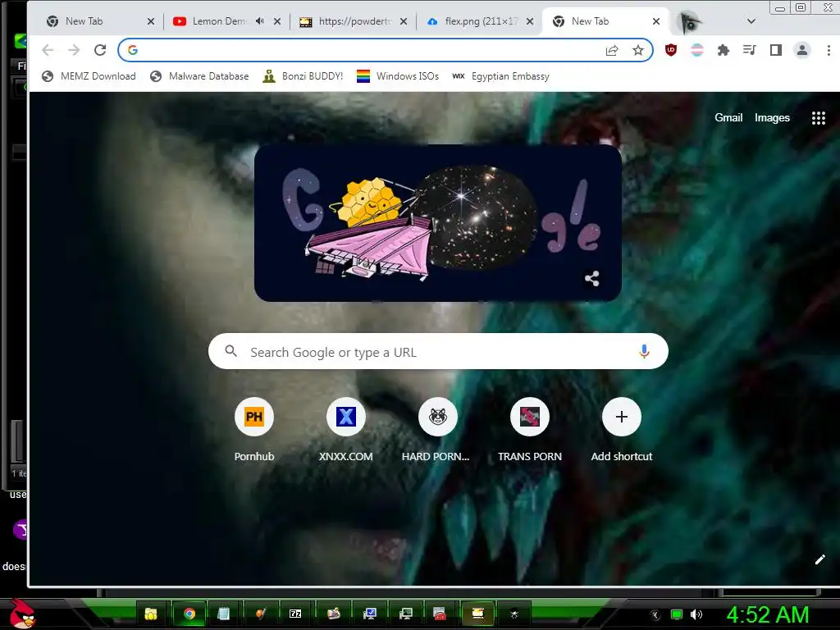Open the volume speaker tray icon
This screenshot has height=630, width=840.
click(x=696, y=614)
